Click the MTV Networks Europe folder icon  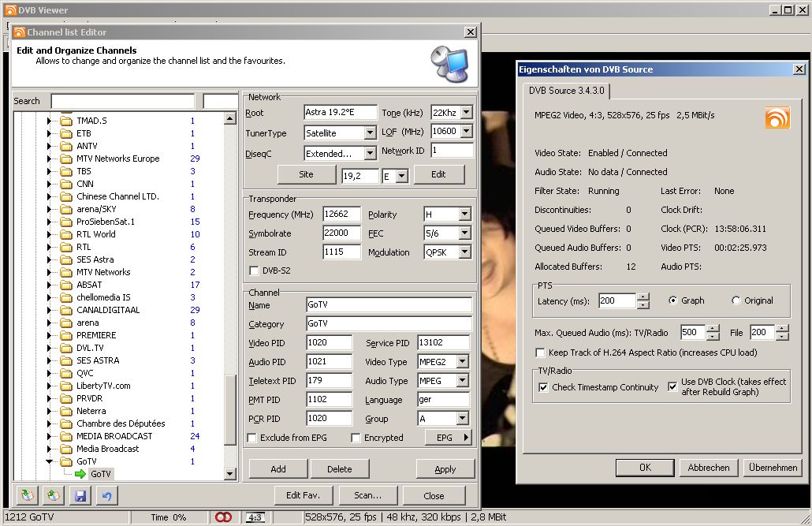[65, 159]
